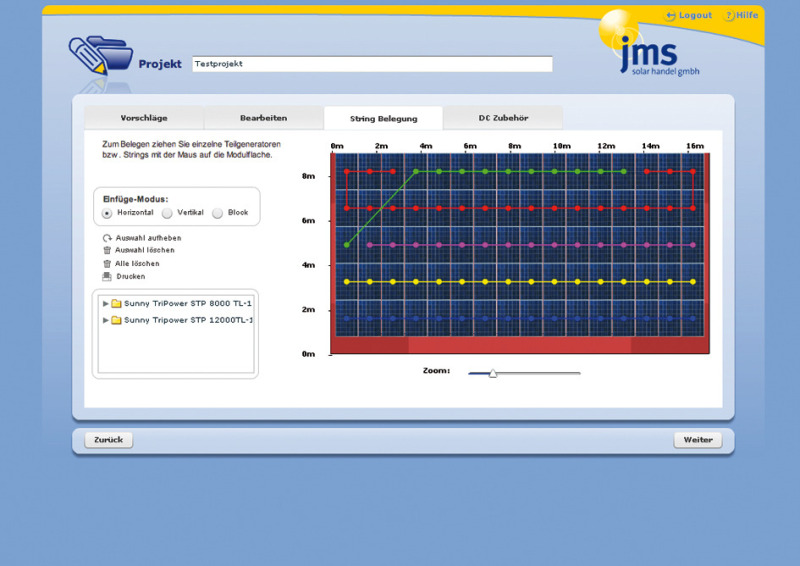Click the Projekt name input field
Viewport: 800px width, 566px height.
(372, 64)
